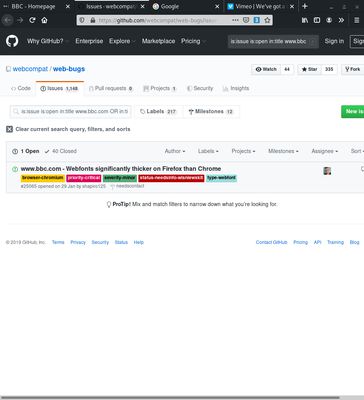Click the GitHub octocat logo
Screen dimensions: 364x400
12,41
